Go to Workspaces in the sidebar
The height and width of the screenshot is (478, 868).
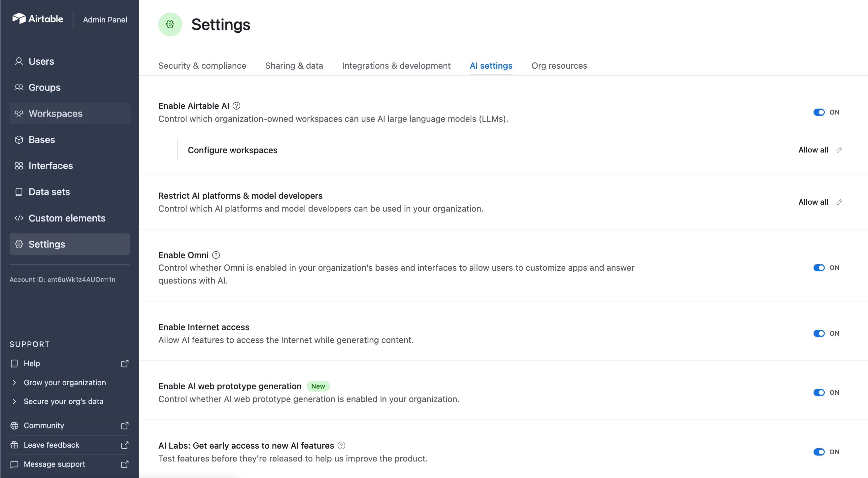coord(55,114)
